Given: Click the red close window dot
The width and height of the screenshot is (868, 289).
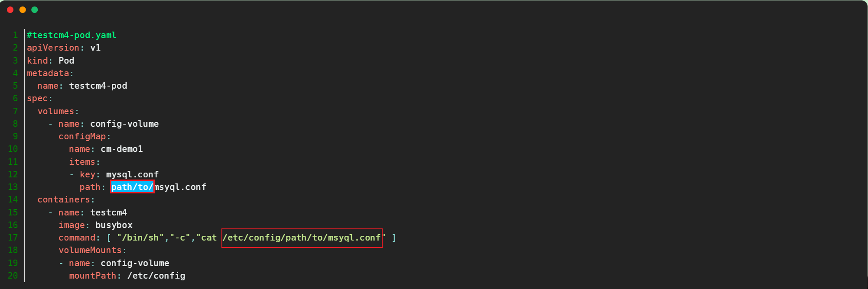Looking at the screenshot, I should 10,10.
